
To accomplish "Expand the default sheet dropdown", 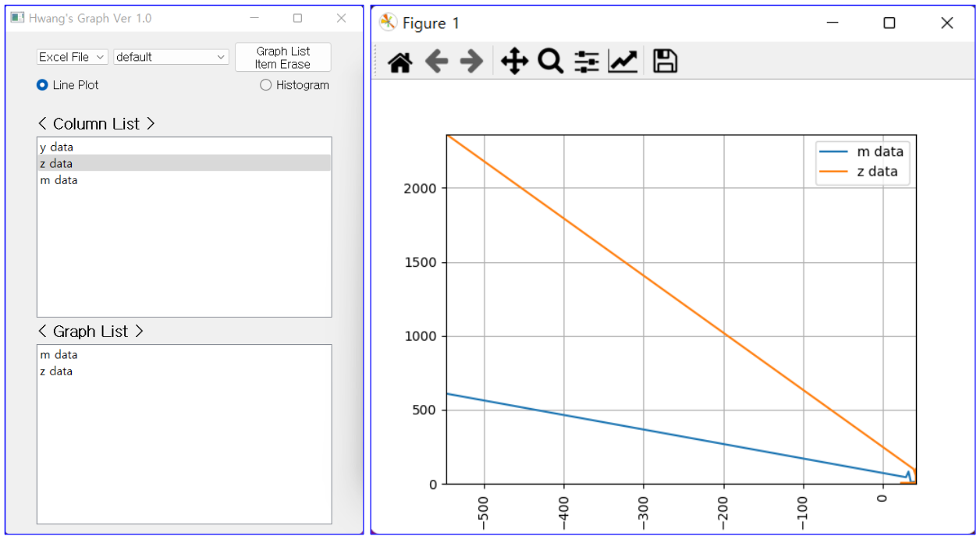I will click(170, 56).
